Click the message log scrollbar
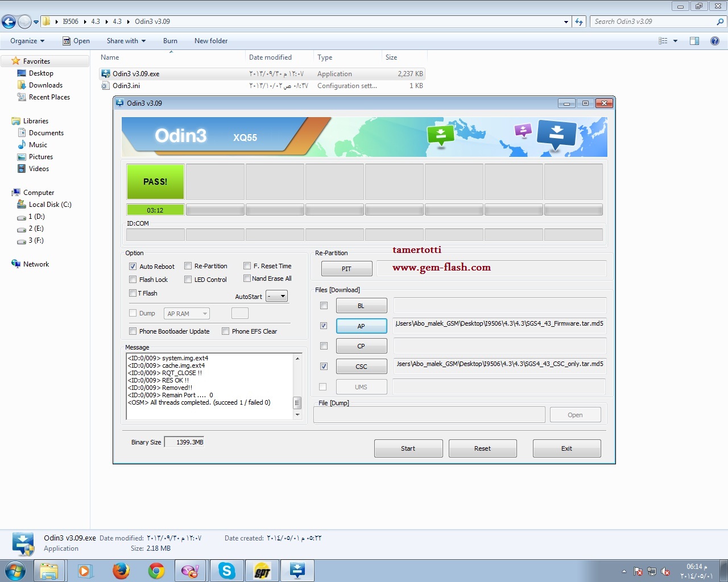The image size is (728, 582). click(297, 386)
